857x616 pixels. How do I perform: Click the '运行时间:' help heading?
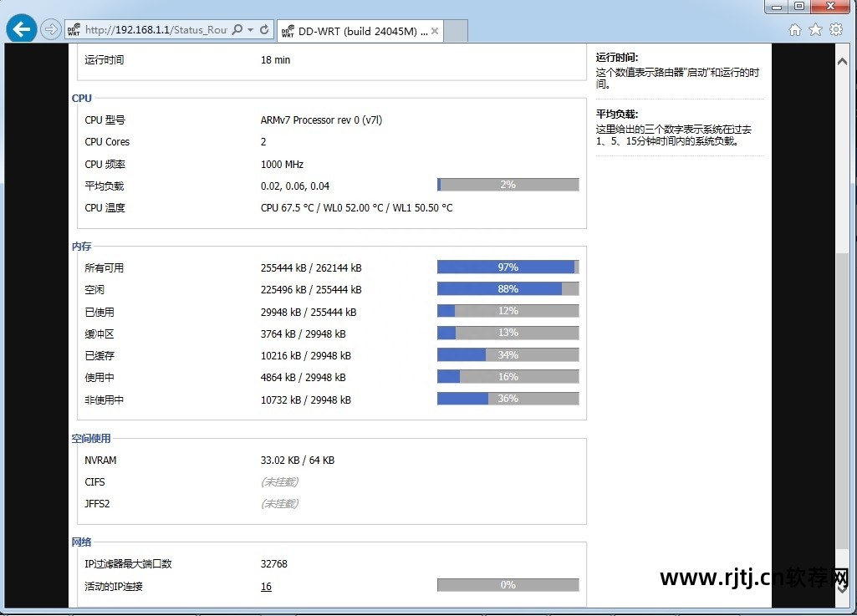(x=617, y=58)
